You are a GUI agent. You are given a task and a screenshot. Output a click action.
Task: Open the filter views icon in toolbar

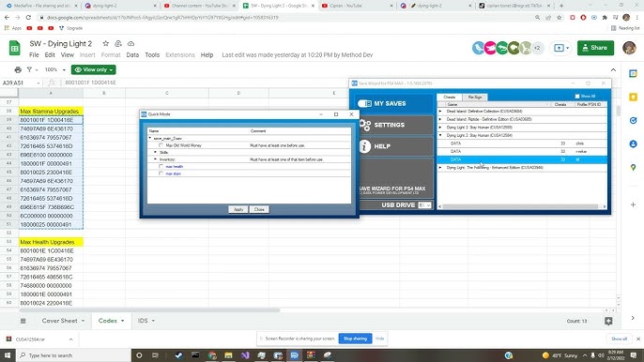tap(30, 69)
